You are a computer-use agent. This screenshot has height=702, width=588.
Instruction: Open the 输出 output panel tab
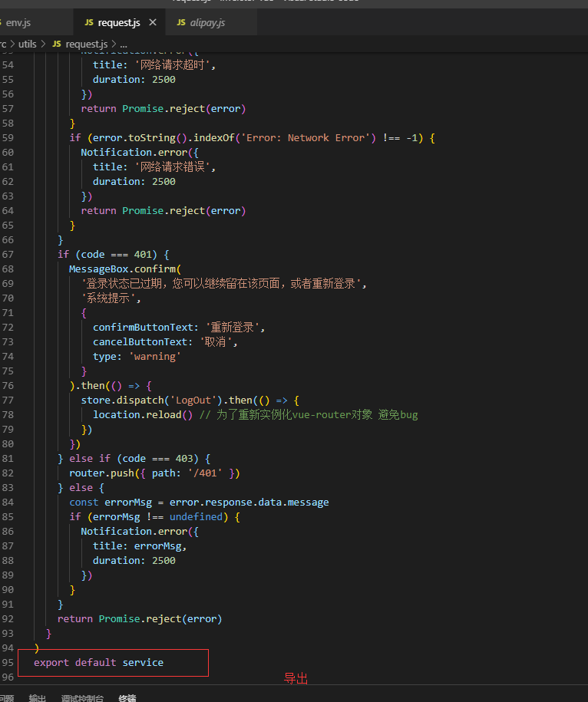pyautogui.click(x=38, y=698)
